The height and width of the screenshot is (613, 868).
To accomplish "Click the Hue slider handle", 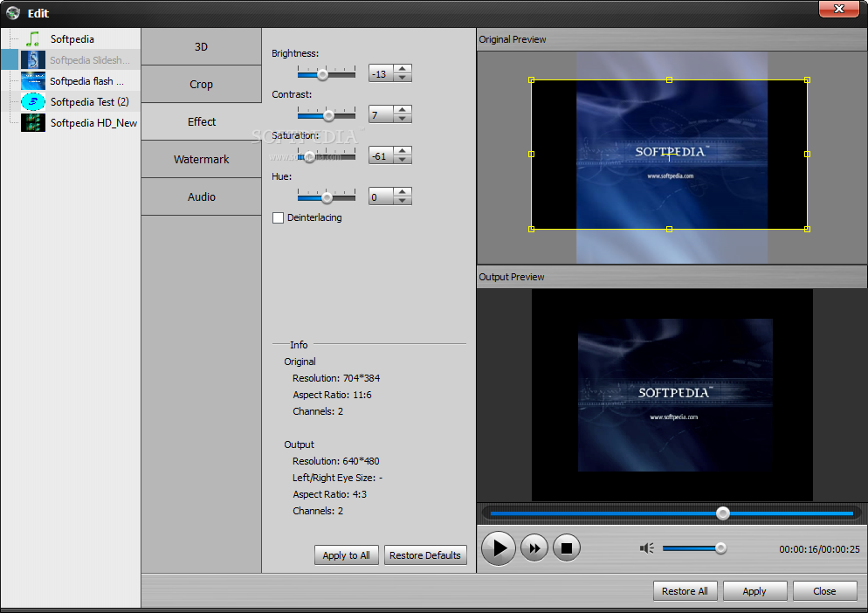I will (x=327, y=197).
